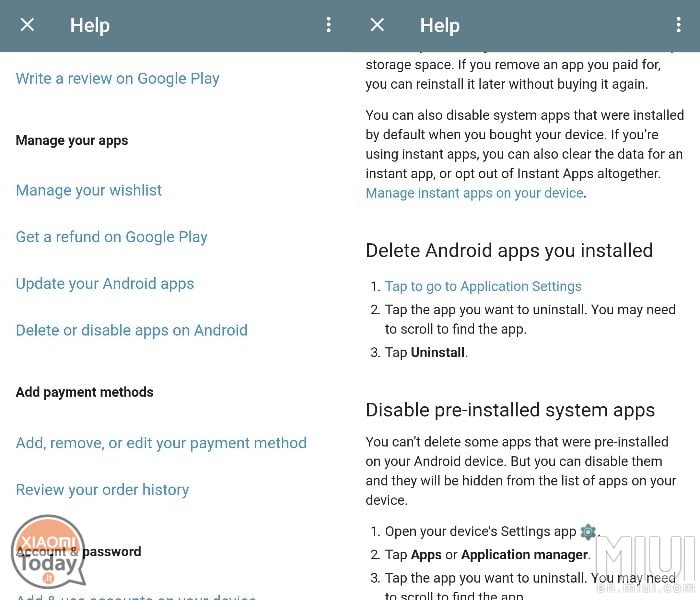Viewport: 700px width, 600px height.
Task: Click step 'Tap the app you want to uninstall' under Delete
Action: pos(523,320)
